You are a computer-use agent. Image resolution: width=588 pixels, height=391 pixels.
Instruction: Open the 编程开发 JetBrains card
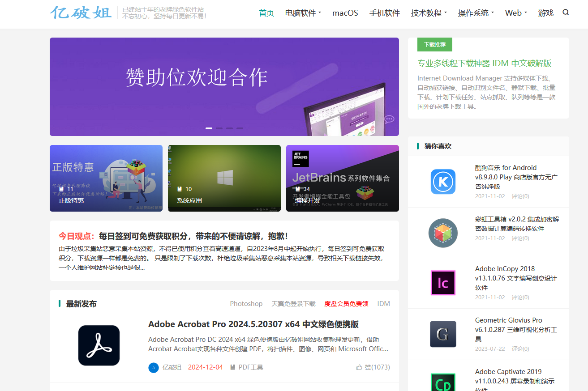[343, 178]
